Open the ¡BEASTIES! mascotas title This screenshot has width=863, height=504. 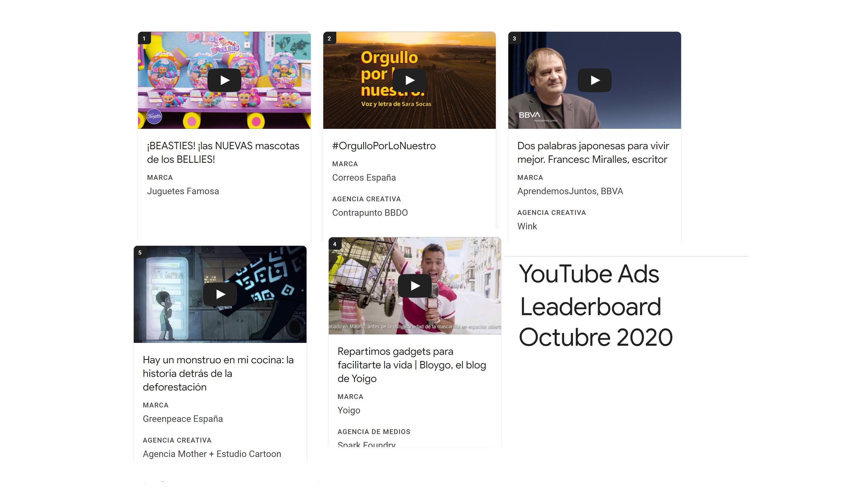223,153
